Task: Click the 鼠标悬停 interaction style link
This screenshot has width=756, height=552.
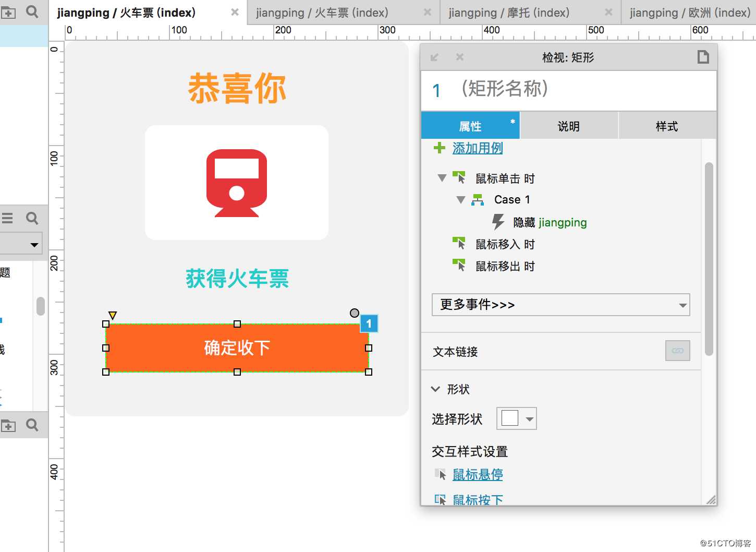Action: pyautogui.click(x=478, y=474)
